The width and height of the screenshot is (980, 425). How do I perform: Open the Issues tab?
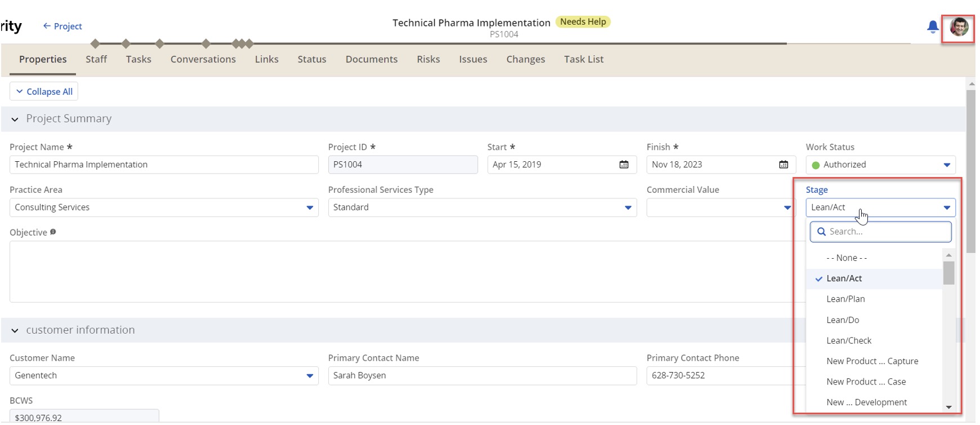[x=473, y=59]
